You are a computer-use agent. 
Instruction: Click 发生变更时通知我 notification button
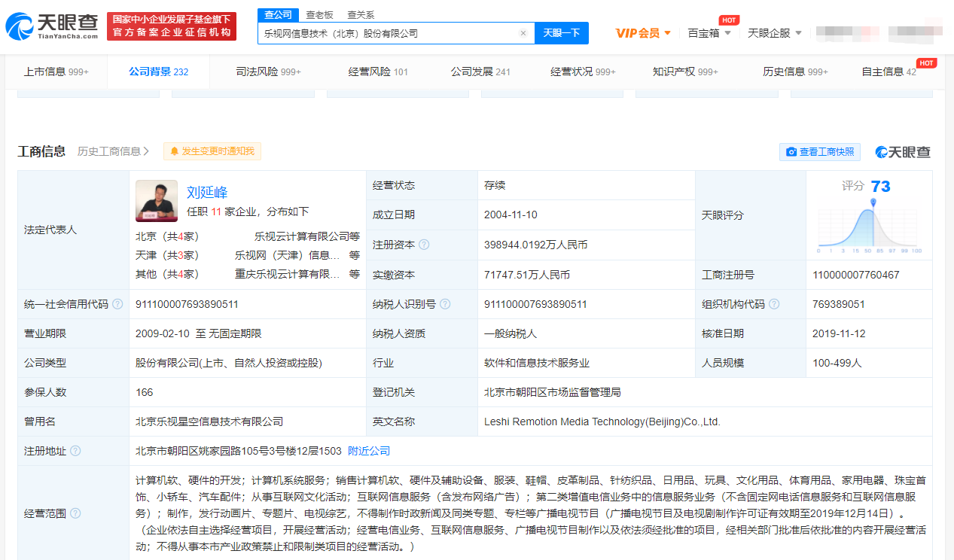click(x=212, y=151)
